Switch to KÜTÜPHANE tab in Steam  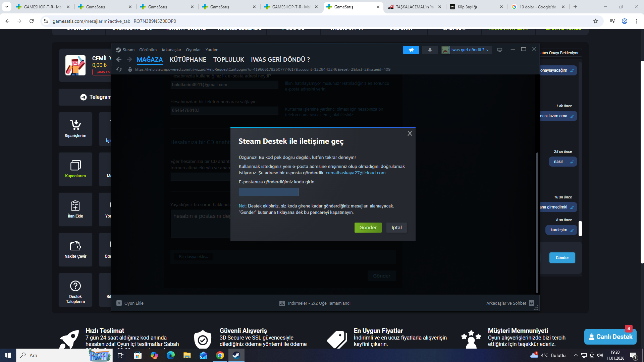pos(188,60)
